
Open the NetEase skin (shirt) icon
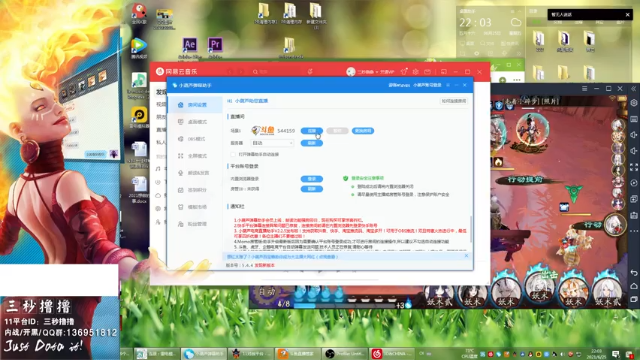click(404, 72)
